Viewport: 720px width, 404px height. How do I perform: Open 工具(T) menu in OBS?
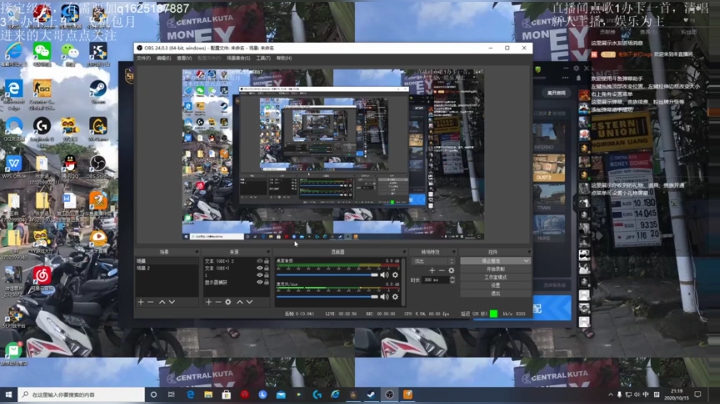263,58
